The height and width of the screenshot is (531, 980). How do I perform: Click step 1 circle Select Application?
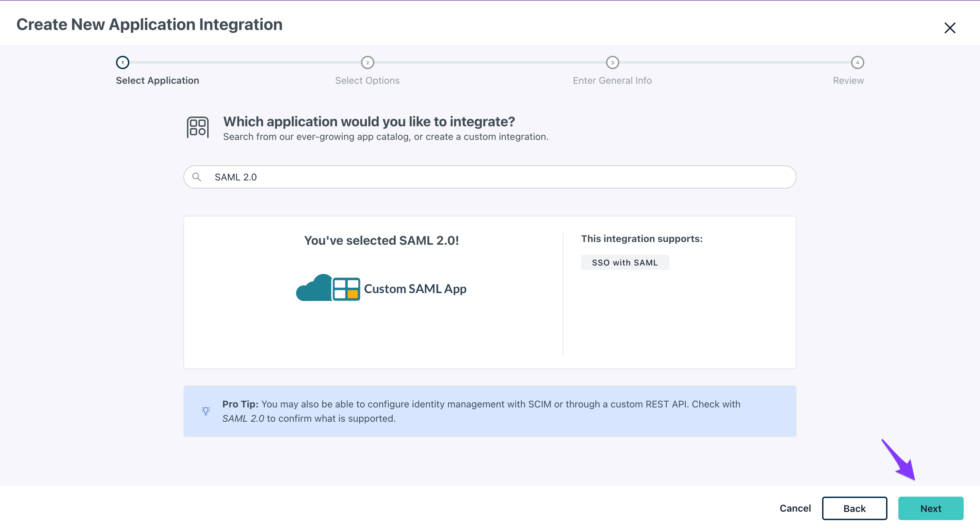click(122, 62)
